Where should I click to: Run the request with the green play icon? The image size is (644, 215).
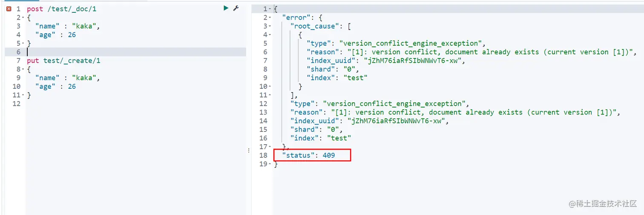click(x=226, y=8)
